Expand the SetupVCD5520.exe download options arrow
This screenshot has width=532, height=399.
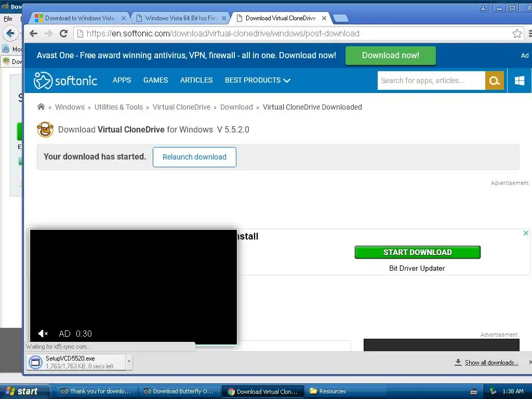pos(129,362)
